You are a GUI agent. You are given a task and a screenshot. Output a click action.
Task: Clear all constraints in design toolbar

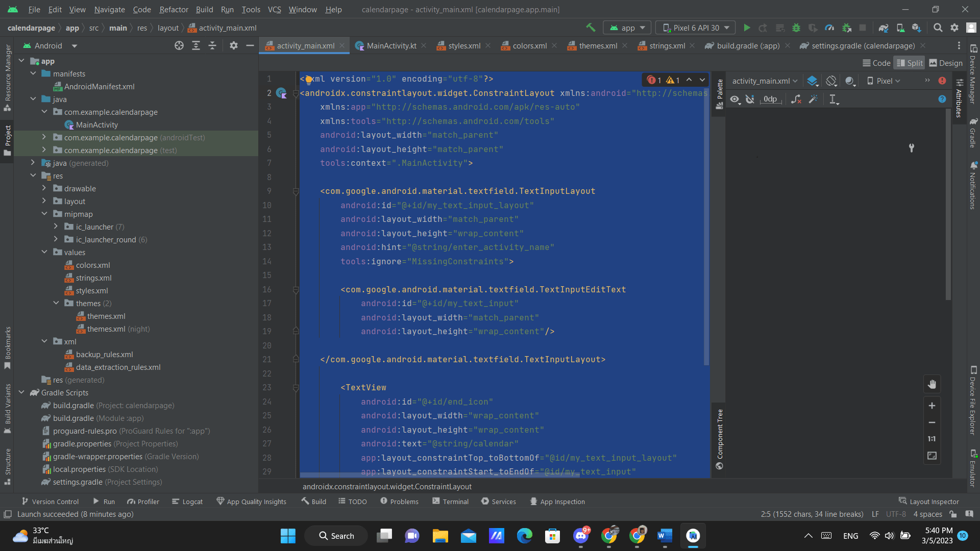796,99
